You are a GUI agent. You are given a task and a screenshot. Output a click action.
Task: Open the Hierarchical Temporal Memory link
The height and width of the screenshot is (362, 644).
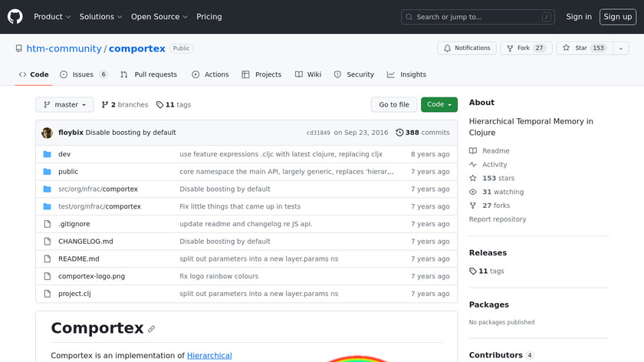pos(209,356)
